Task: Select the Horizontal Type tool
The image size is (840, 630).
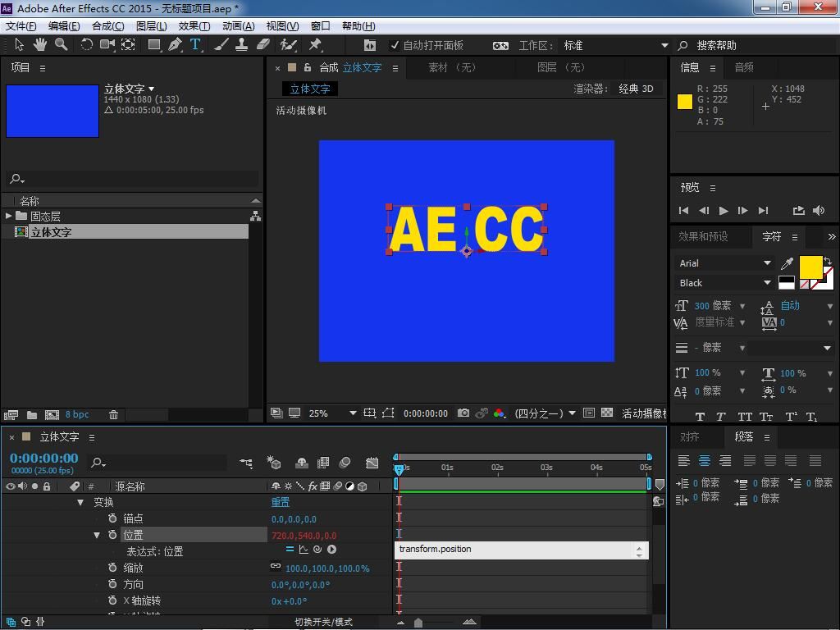Action: (x=195, y=45)
